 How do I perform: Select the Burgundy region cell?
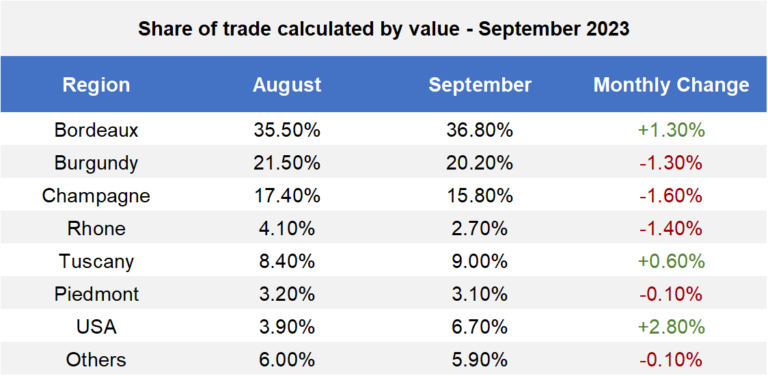pyautogui.click(x=96, y=163)
